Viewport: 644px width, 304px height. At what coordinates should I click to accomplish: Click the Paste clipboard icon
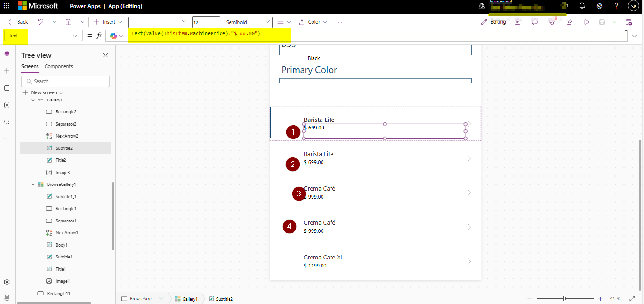coord(69,22)
